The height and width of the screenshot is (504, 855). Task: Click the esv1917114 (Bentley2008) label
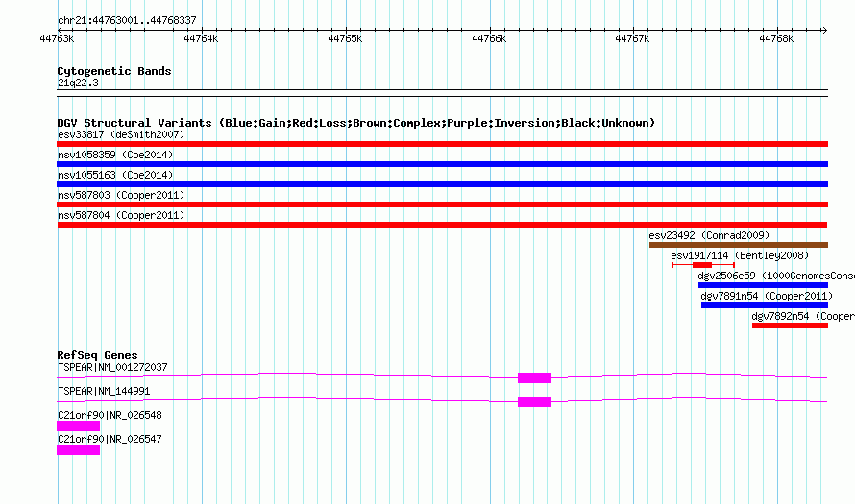(740, 255)
